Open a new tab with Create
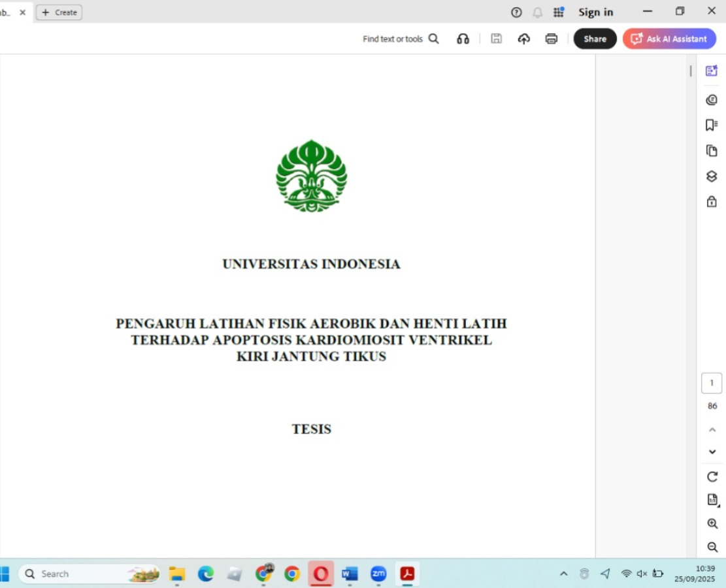Viewport: 726px width, 588px height. click(59, 12)
